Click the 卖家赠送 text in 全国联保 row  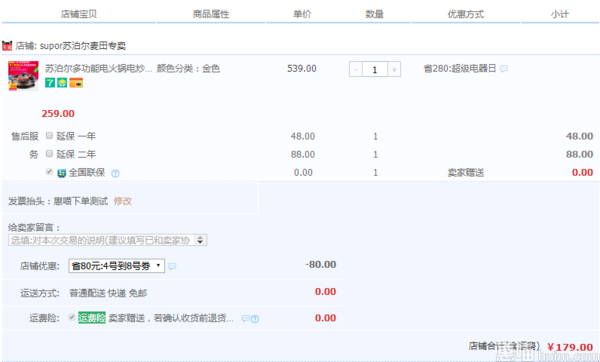point(466,173)
